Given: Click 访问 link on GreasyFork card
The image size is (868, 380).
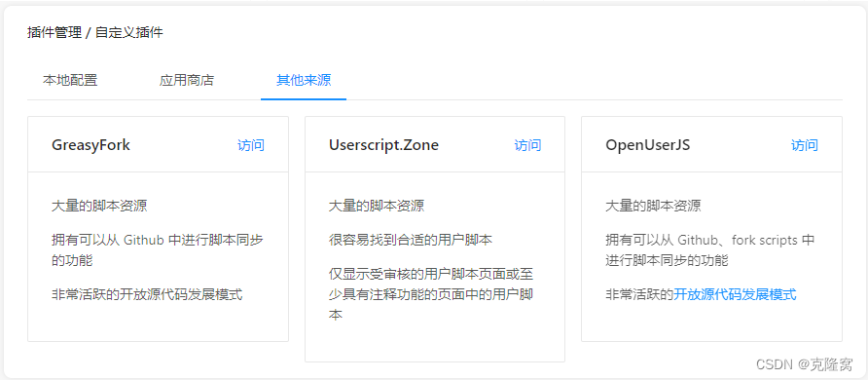Looking at the screenshot, I should click(251, 145).
